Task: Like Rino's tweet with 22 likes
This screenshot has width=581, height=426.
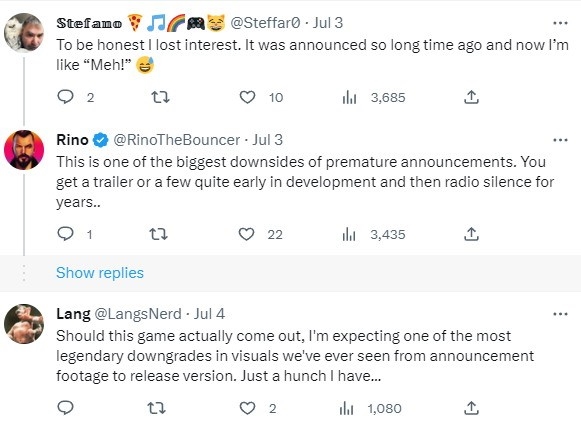Action: click(x=246, y=234)
